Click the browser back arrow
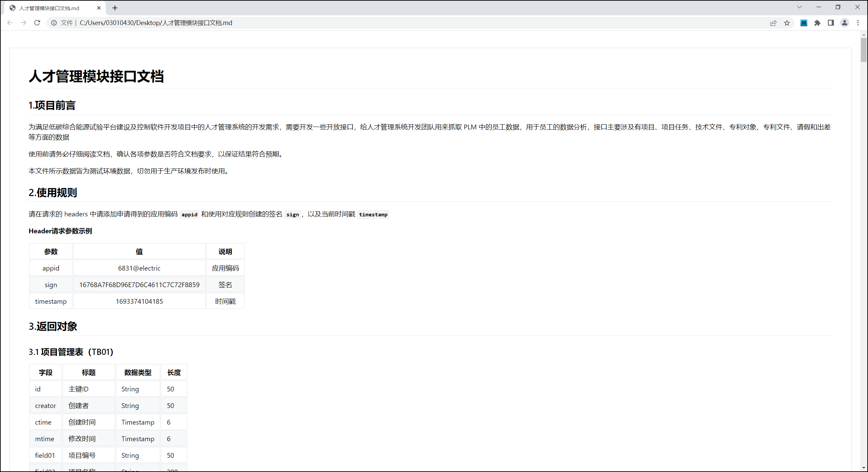Viewport: 868px width, 472px height. (10, 23)
